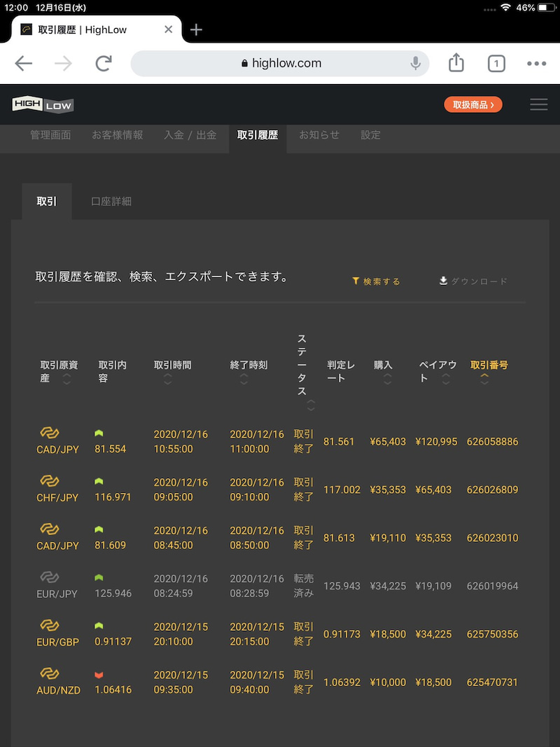
Task: Sort by 取引番号 column arrows
Action: pos(484,379)
